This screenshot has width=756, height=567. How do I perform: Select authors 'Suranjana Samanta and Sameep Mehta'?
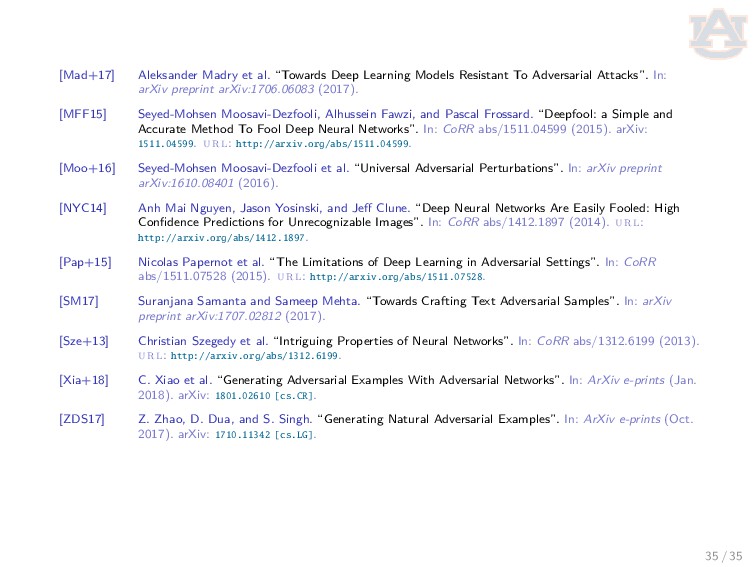click(x=248, y=301)
